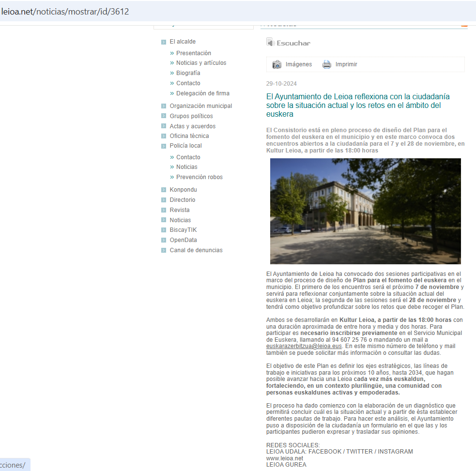Select Canal de denuncias menu item
The height and width of the screenshot is (471, 476).
tap(196, 250)
